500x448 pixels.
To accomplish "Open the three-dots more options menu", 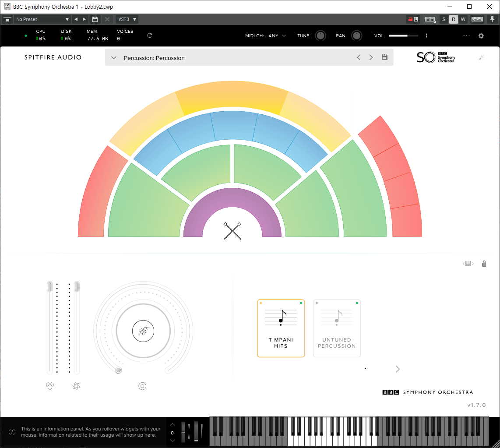I will click(x=467, y=36).
